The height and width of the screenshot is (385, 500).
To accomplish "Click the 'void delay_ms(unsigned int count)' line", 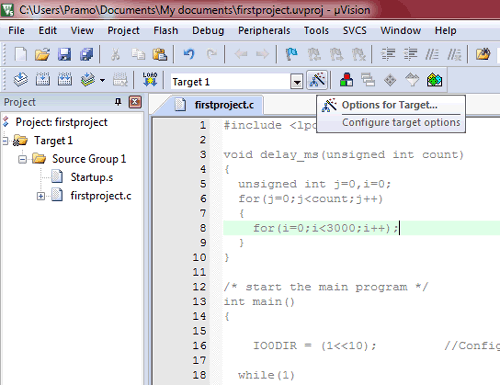I will coord(343,155).
